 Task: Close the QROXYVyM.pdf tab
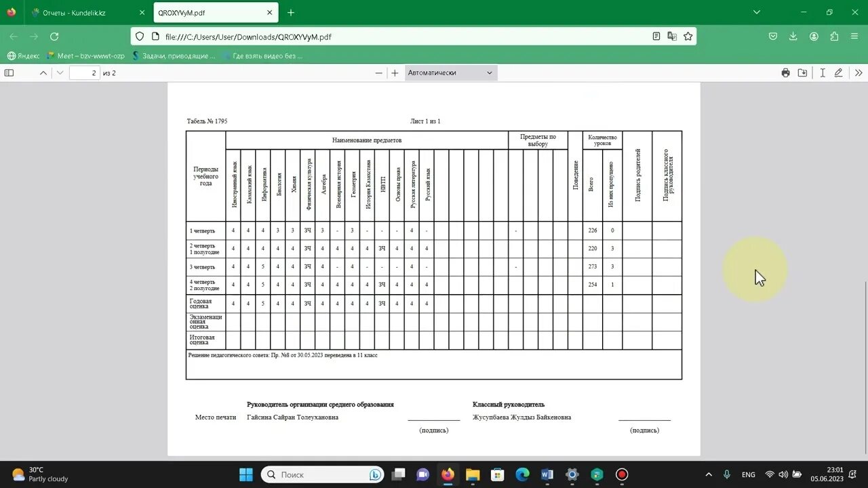click(269, 12)
